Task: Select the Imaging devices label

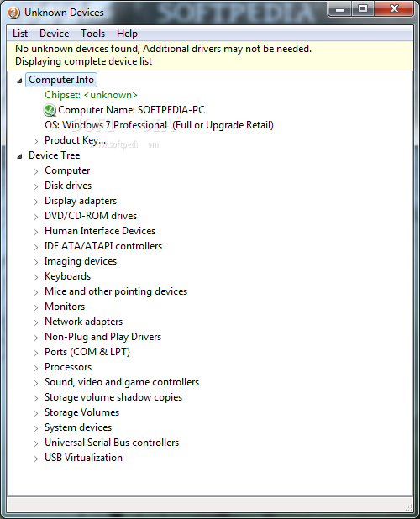Action: click(81, 261)
